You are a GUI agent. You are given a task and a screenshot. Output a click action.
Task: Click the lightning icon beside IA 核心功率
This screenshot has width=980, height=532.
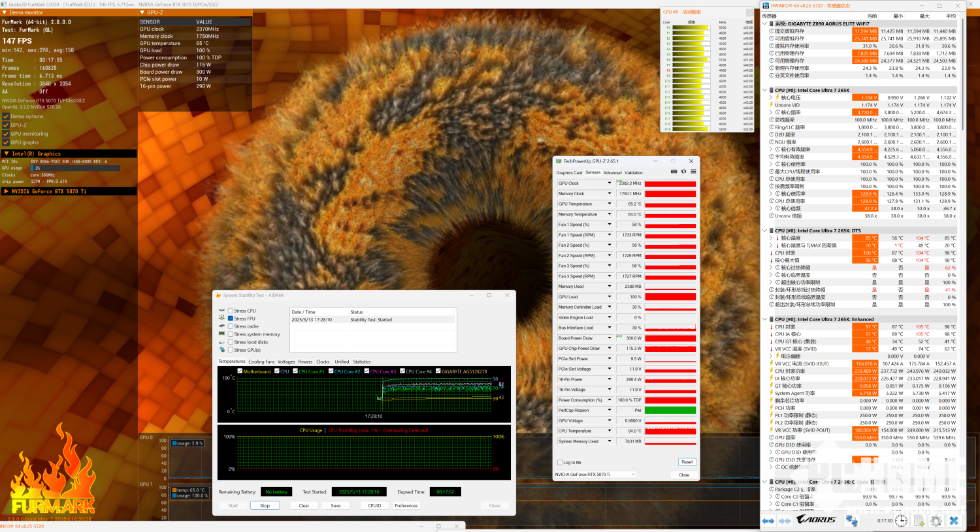point(771,379)
